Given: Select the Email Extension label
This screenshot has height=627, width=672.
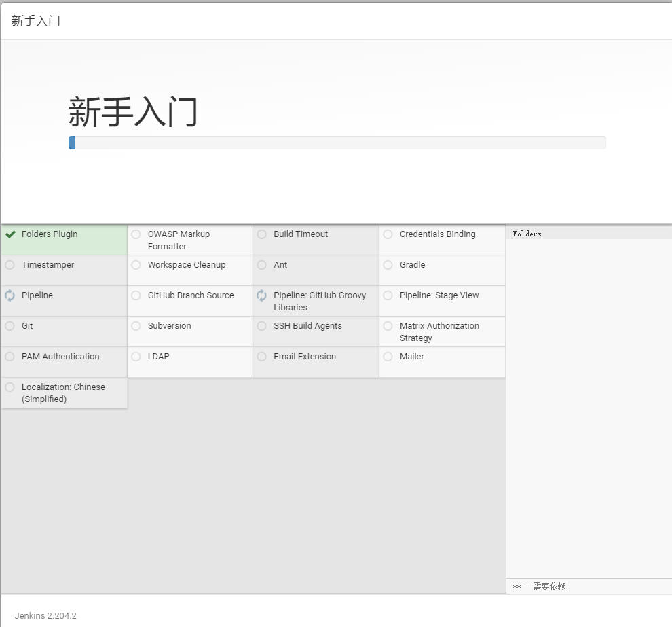Looking at the screenshot, I should (x=305, y=357).
